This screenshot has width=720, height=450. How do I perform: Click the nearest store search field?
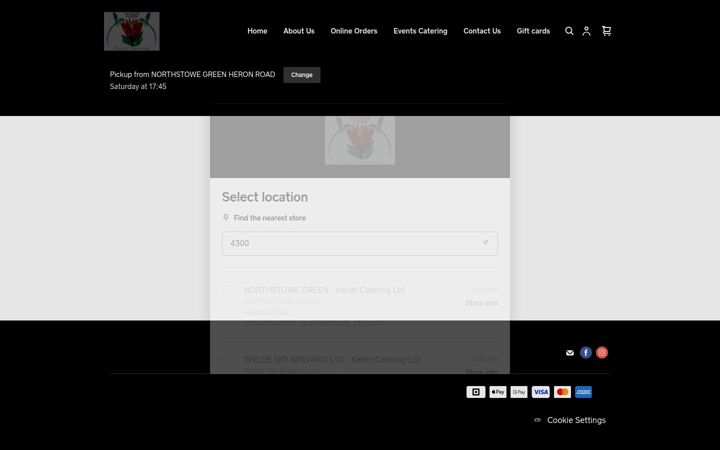pyautogui.click(x=360, y=243)
